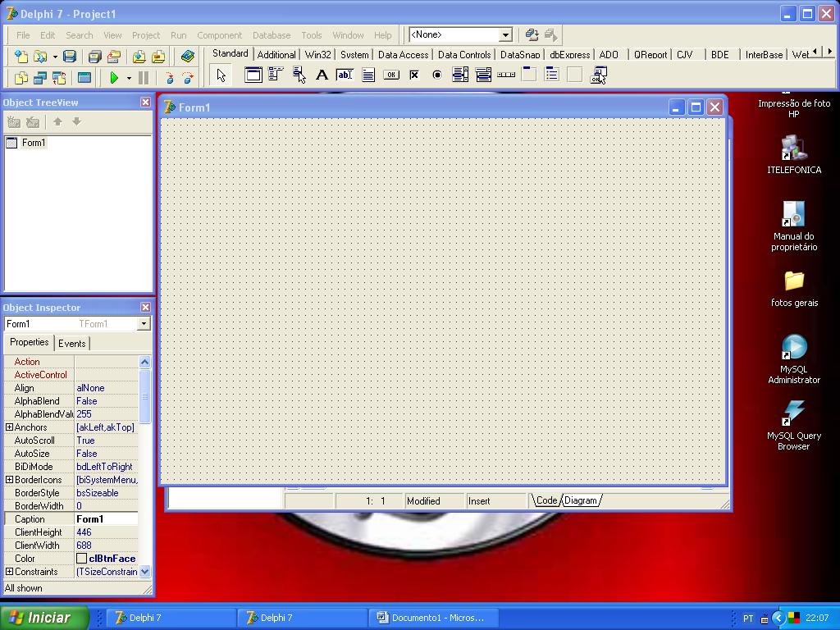Select Form1 in Object TreeView

pyautogui.click(x=34, y=143)
